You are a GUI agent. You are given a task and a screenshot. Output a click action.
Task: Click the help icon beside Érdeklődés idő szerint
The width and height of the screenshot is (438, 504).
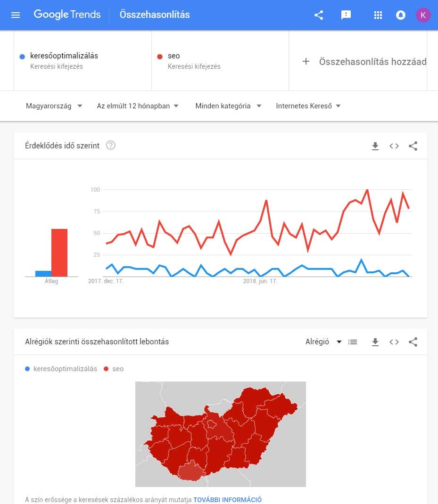pos(110,146)
